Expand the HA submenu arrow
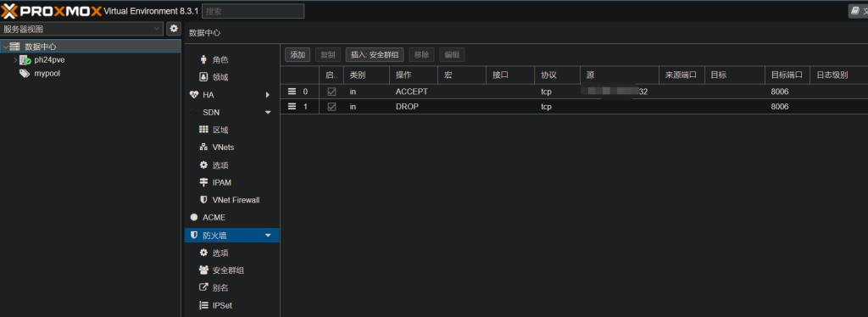The height and width of the screenshot is (317, 868). [x=268, y=95]
